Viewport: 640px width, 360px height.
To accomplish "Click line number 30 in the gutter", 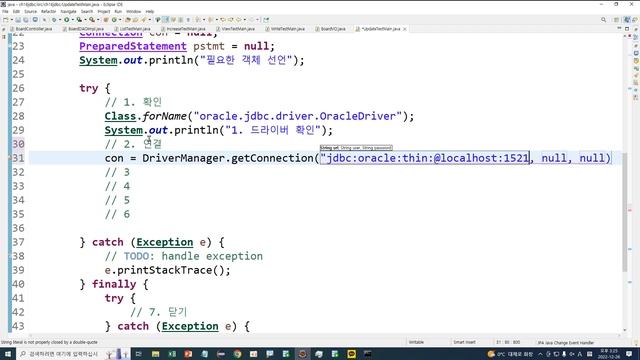I will 18,144.
